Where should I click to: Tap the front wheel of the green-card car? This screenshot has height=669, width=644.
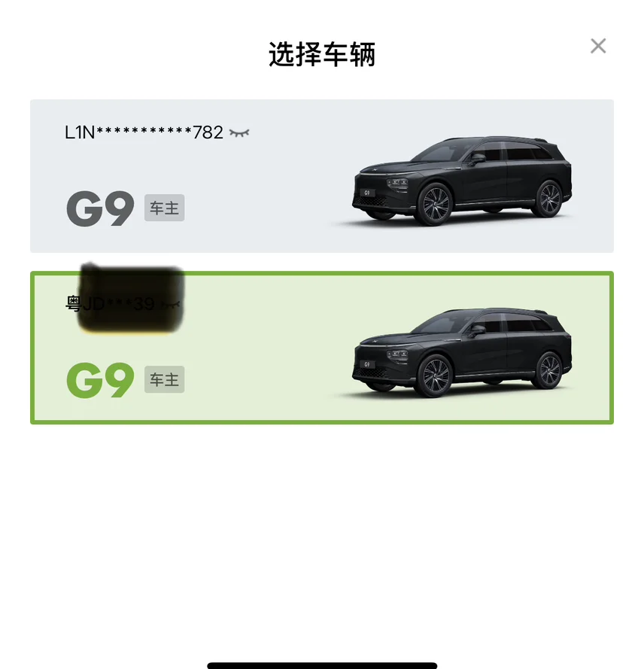click(x=434, y=376)
